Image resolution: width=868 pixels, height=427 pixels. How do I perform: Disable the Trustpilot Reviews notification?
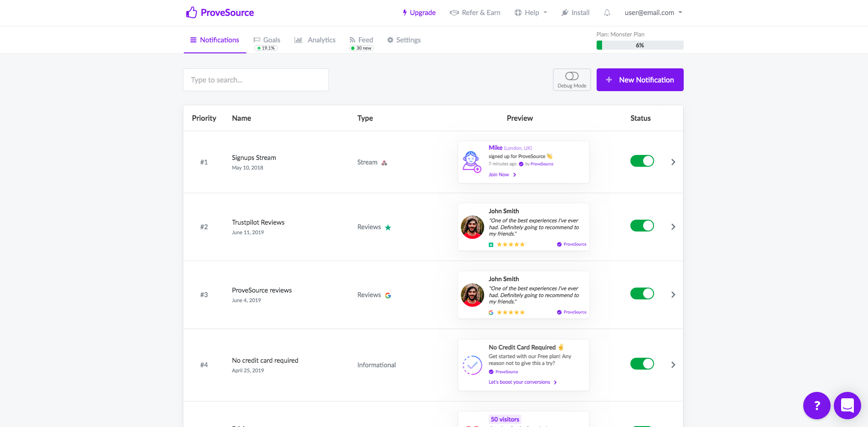642,226
